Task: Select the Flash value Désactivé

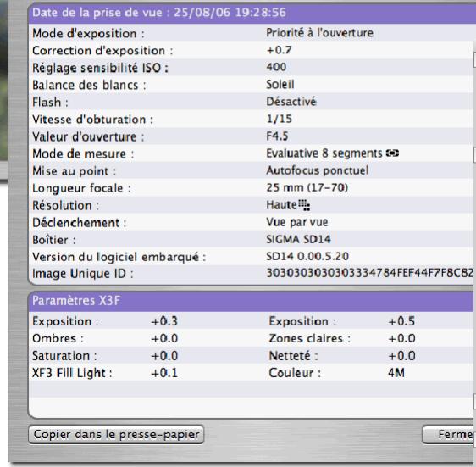Action: (291, 102)
